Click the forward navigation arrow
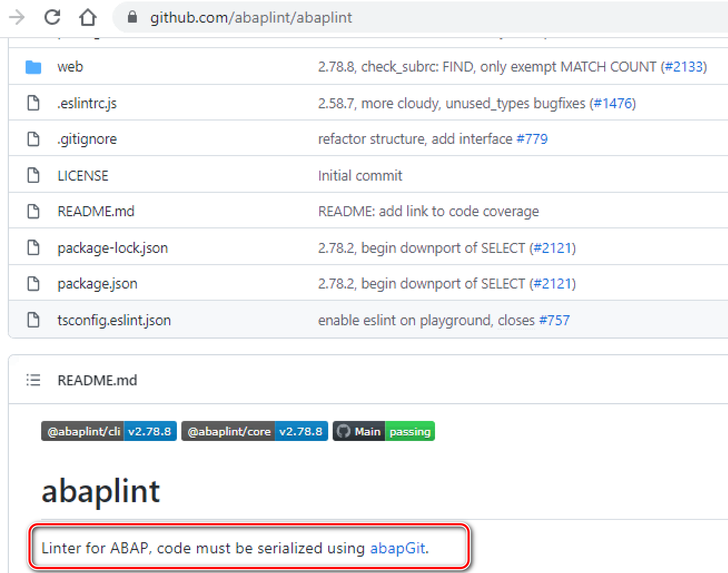The image size is (728, 573). click(17, 17)
